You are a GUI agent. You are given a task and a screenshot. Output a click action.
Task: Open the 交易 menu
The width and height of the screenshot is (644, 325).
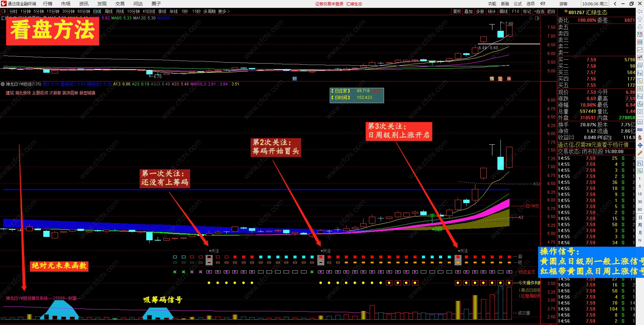[x=120, y=4]
